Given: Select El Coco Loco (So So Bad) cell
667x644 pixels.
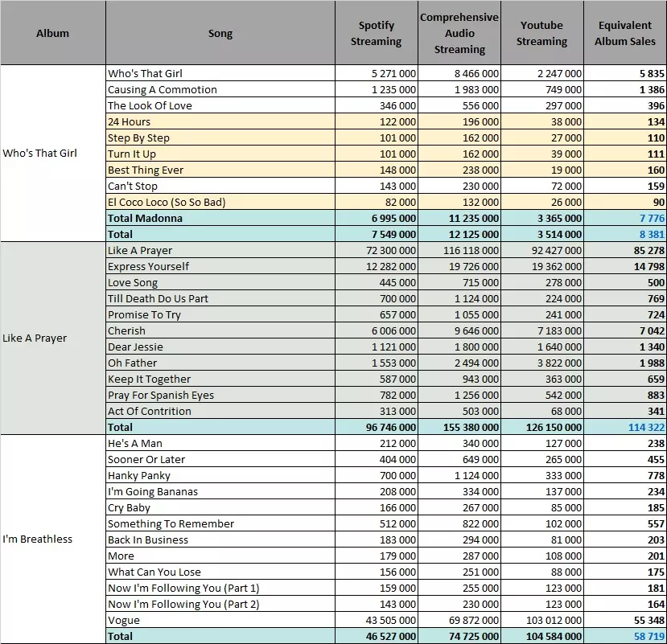Looking at the screenshot, I should pos(220,203).
